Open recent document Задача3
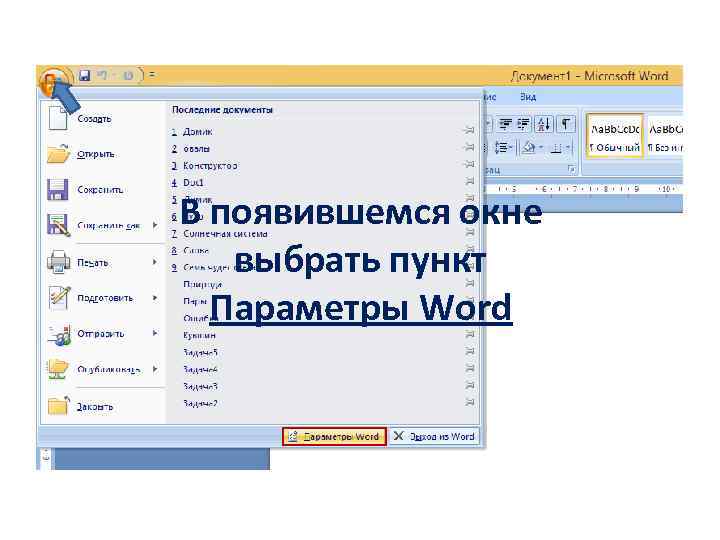Image resolution: width=720 pixels, height=540 pixels. [200, 387]
